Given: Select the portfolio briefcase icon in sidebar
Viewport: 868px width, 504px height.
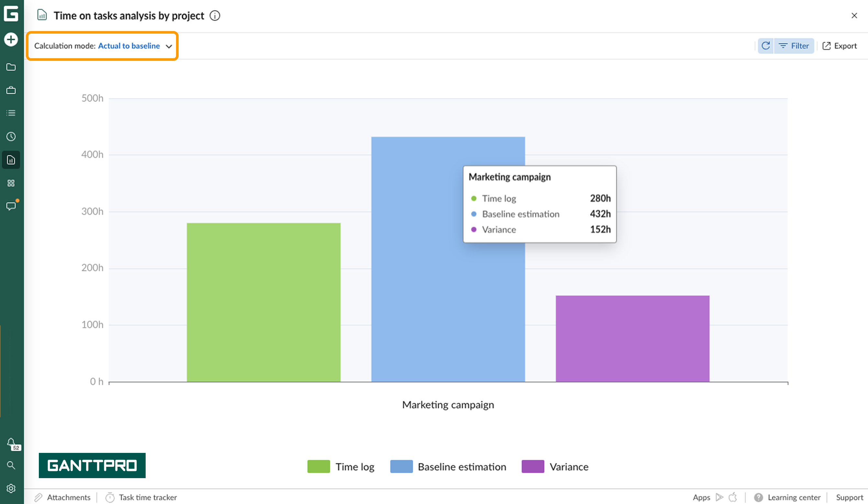Looking at the screenshot, I should pyautogui.click(x=11, y=90).
